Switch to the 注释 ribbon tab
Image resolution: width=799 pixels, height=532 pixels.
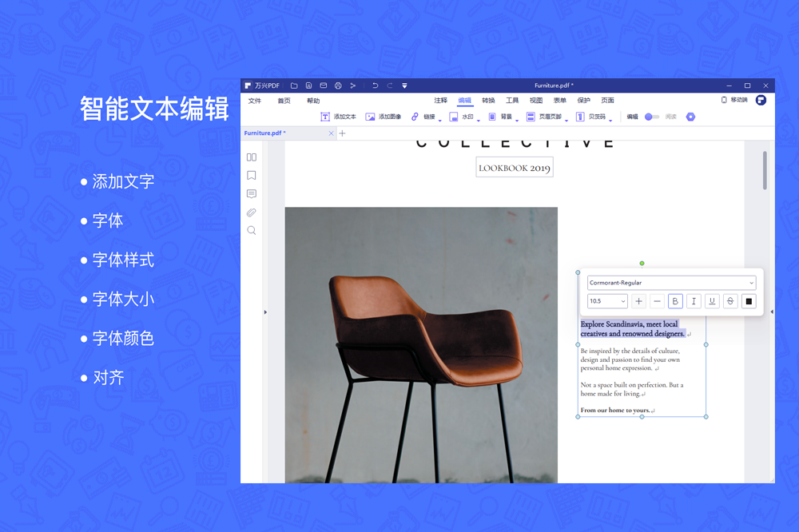tap(440, 101)
